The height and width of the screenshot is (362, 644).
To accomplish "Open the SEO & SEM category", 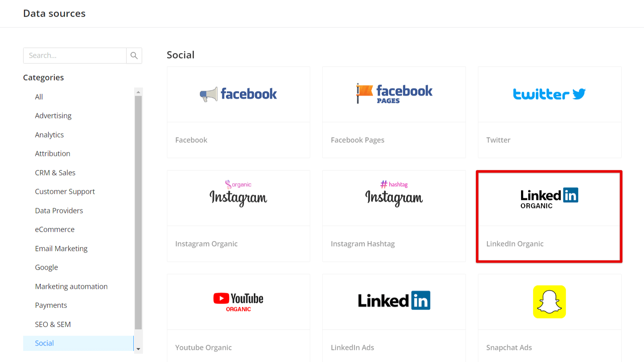I will coord(53,324).
